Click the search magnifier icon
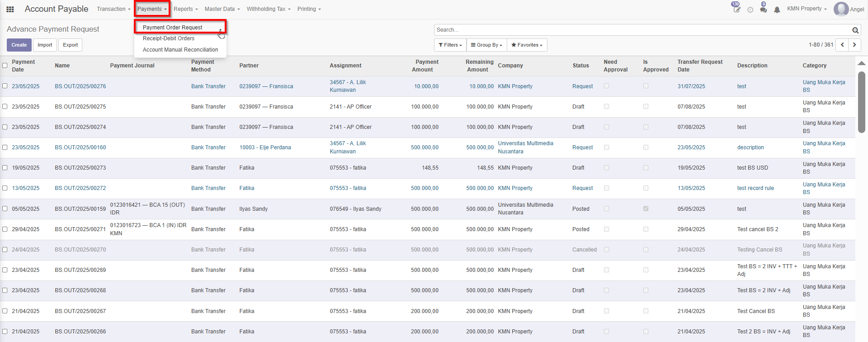The width and height of the screenshot is (868, 342). [x=855, y=30]
